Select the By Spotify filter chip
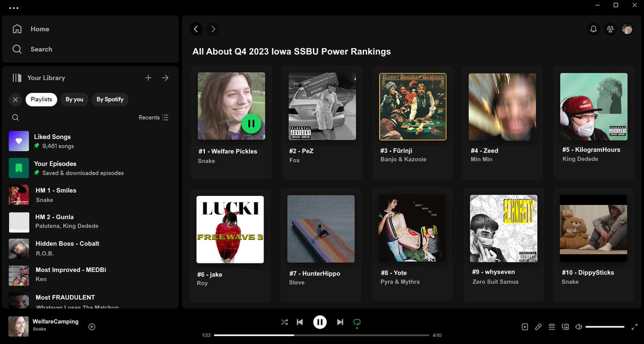The image size is (644, 344). pos(110,99)
